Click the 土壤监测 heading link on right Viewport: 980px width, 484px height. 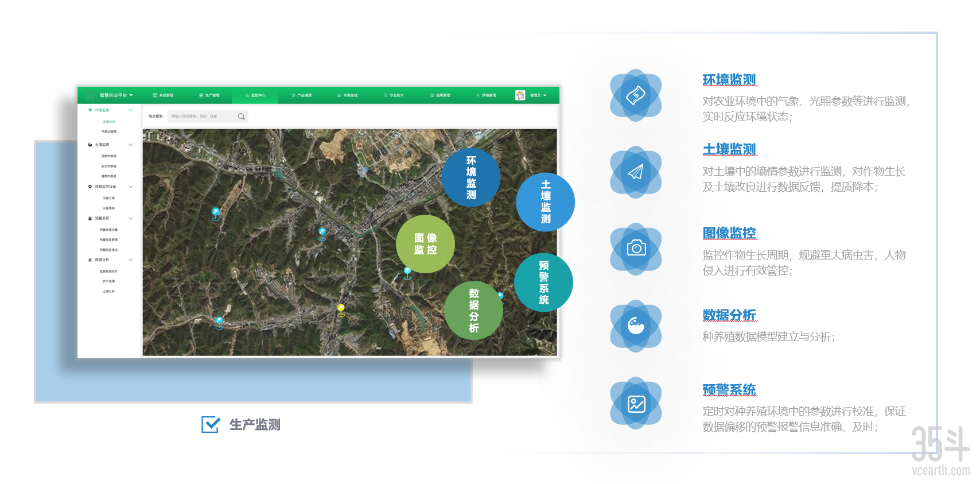729,149
